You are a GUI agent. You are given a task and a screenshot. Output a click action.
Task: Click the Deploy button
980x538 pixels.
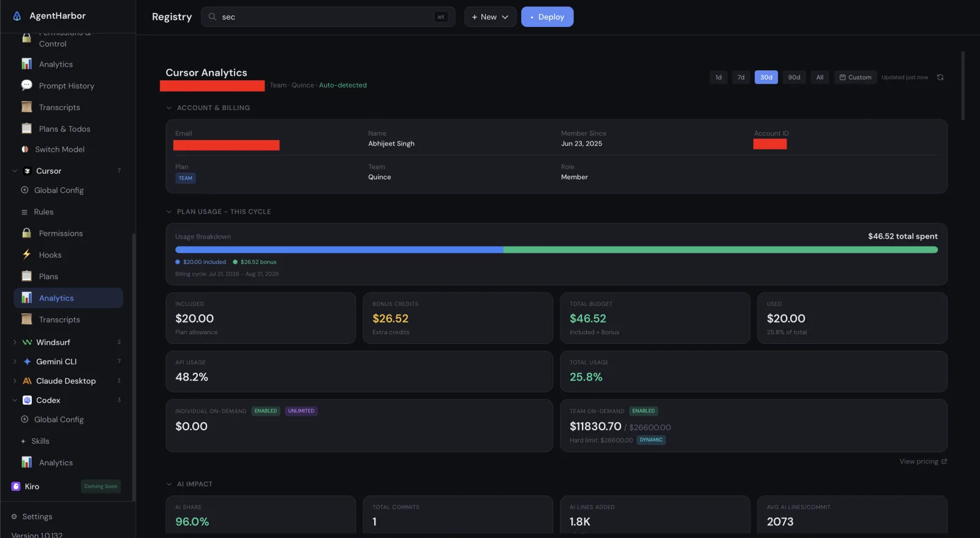point(547,17)
